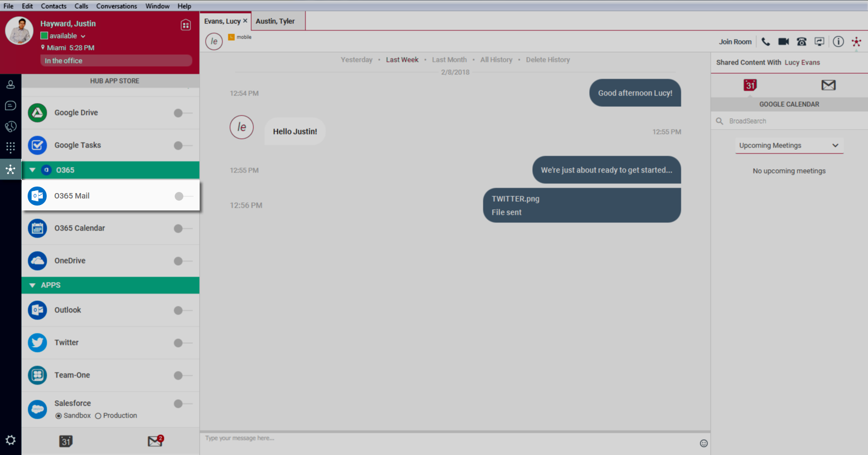Show contact info icon
This screenshot has height=455, width=868.
838,42
